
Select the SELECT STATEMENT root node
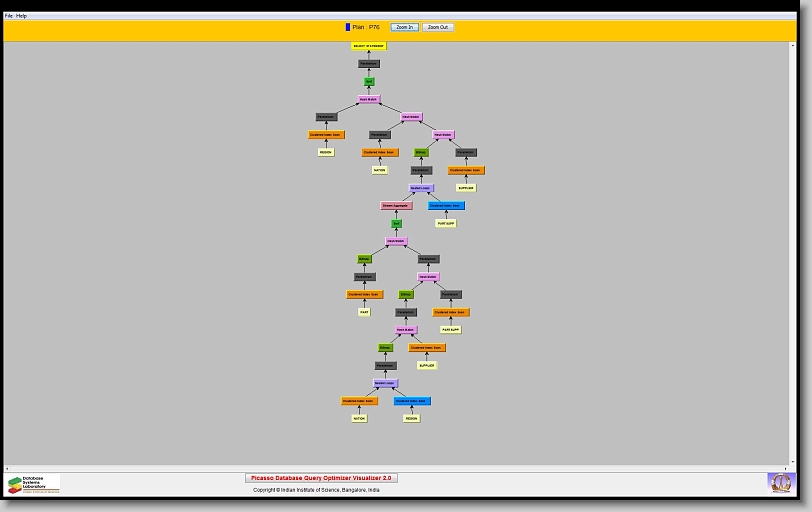[x=368, y=46]
